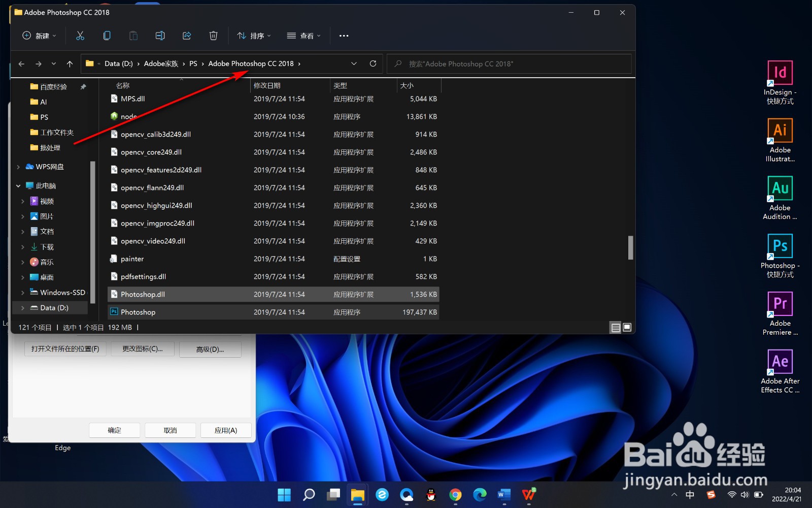This screenshot has width=812, height=508.
Task: Expand Windows-SSD tree node
Action: coord(22,293)
